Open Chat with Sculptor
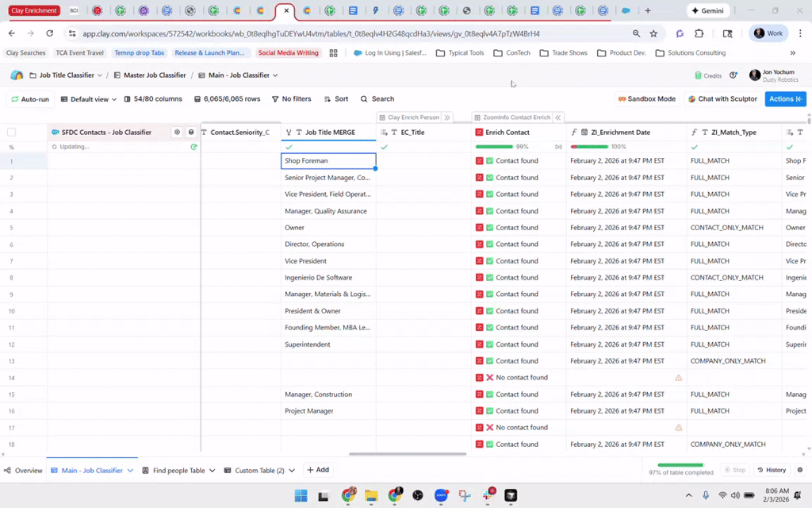Image resolution: width=812 pixels, height=508 pixels. click(x=722, y=99)
